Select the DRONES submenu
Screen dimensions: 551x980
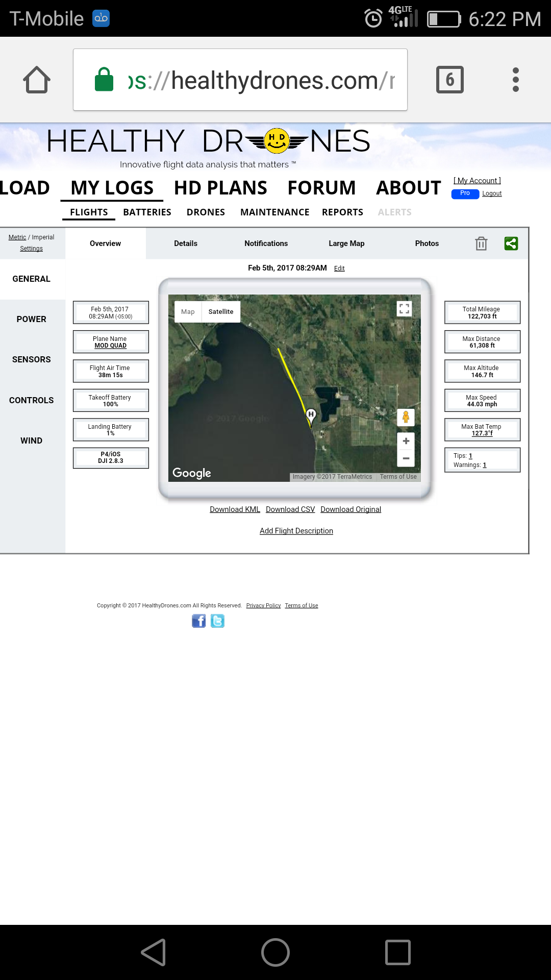[206, 212]
